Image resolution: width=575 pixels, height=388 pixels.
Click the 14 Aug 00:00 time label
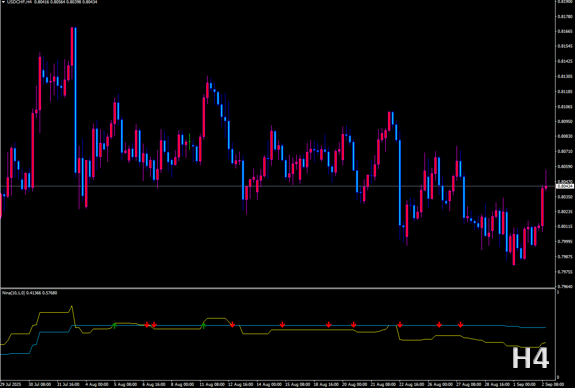click(269, 384)
